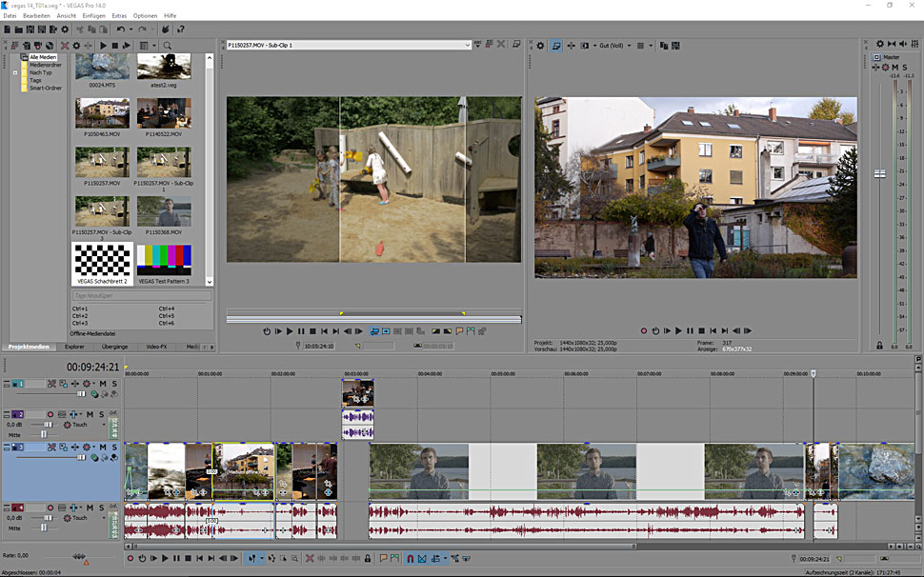This screenshot has height=577, width=924.
Task: Open the search magnifier in Project Media
Action: pos(167,45)
